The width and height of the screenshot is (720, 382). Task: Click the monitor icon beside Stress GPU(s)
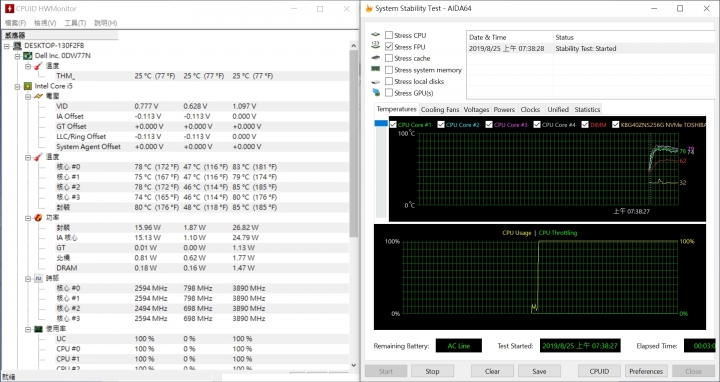click(376, 92)
